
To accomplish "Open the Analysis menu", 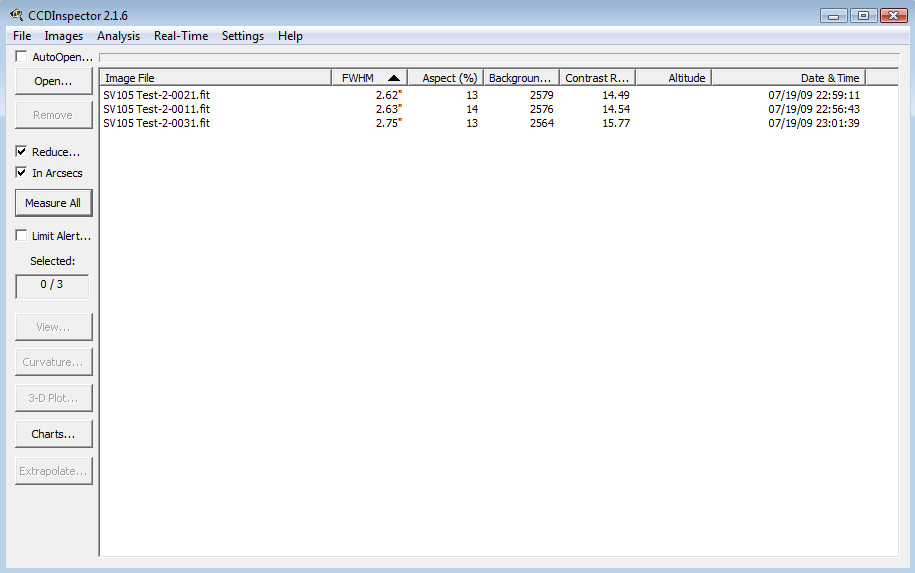I will [x=118, y=36].
